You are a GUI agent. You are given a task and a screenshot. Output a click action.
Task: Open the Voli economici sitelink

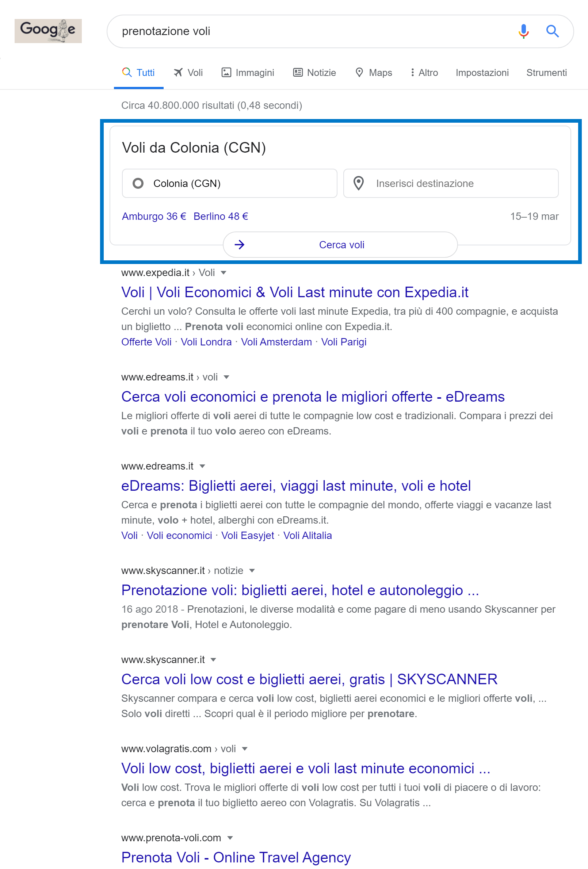(x=179, y=535)
